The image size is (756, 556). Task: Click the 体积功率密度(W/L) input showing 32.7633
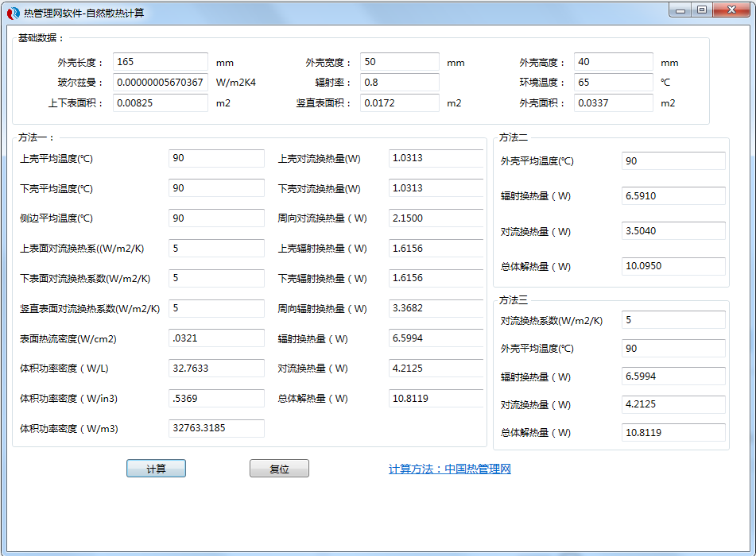[215, 367]
